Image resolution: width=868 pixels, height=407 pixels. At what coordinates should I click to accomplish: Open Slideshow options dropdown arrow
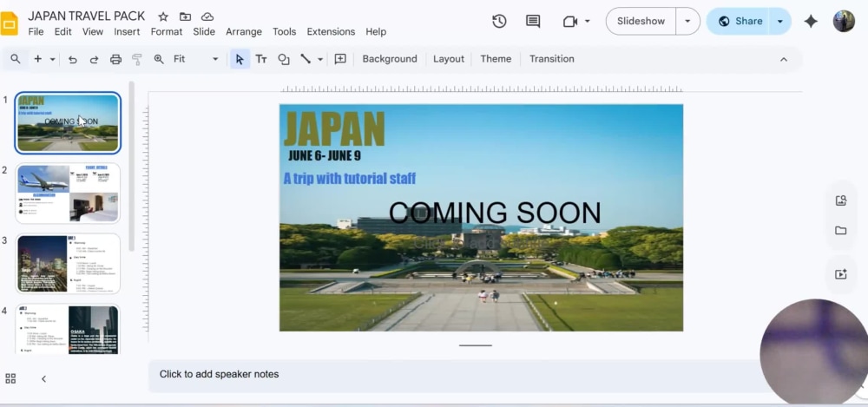pos(687,21)
